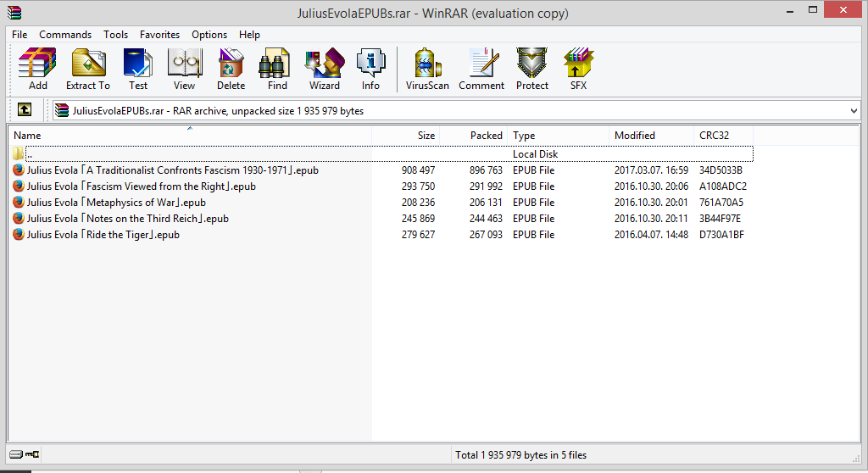Select file Notes on the Third Reich.epub
The height and width of the screenshot is (473, 868).
pyautogui.click(x=128, y=218)
